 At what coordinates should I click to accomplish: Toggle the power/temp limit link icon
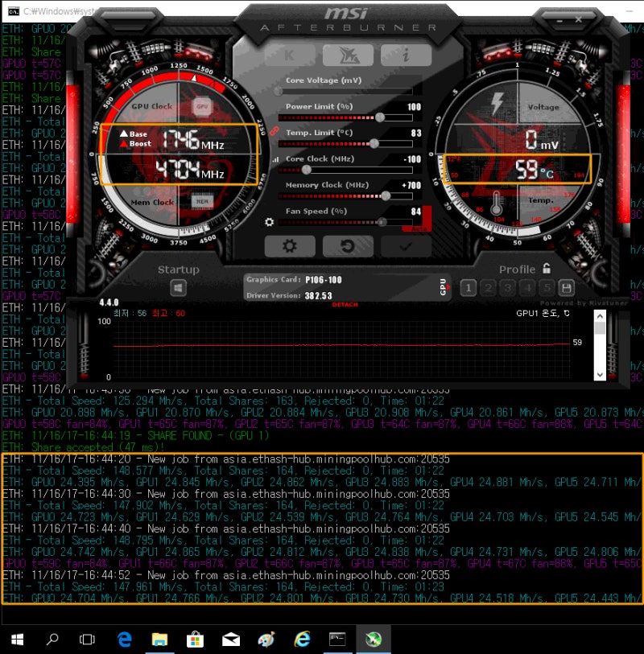274,131
